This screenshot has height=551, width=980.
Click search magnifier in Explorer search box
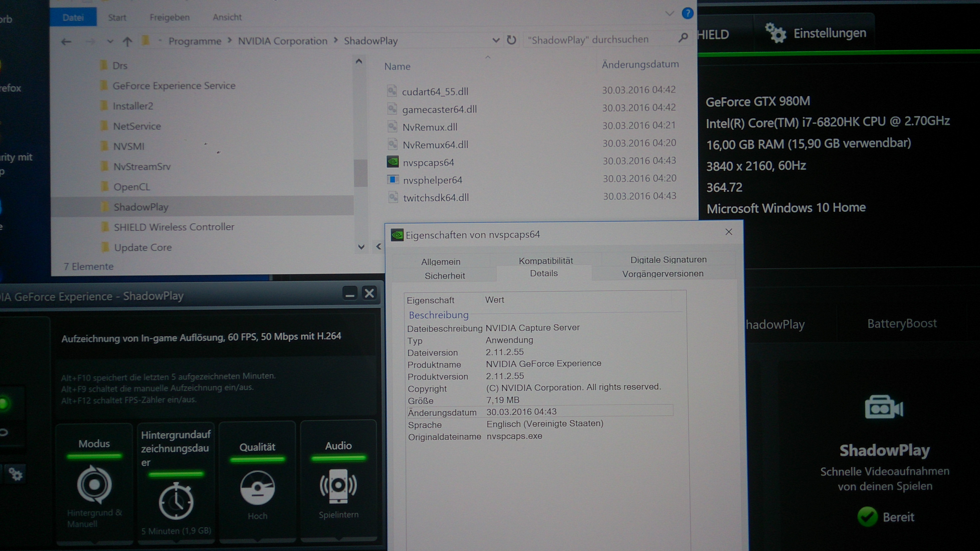tap(683, 38)
